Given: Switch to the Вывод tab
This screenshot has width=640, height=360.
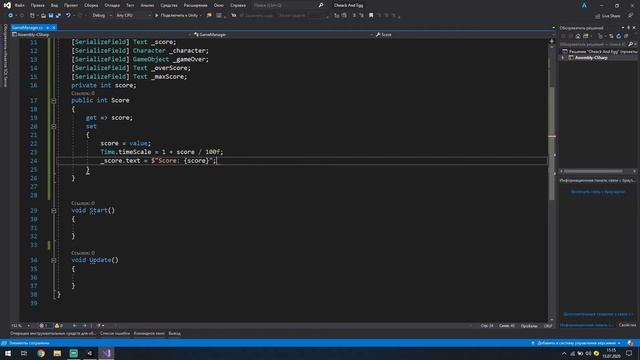Looking at the screenshot, I should [174, 333].
